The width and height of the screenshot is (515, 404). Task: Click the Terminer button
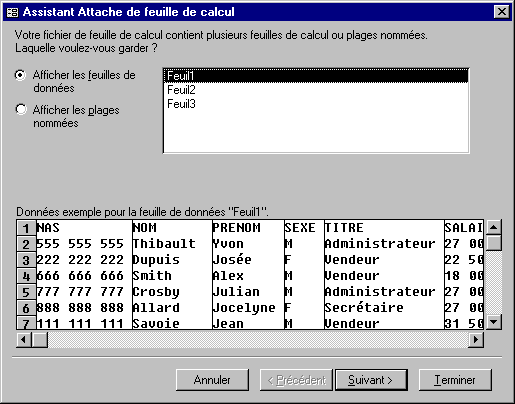455,380
